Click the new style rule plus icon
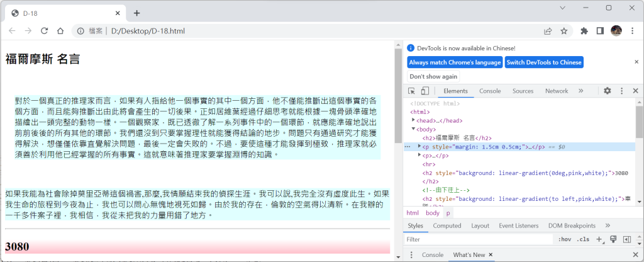Screen dimensions: 644x262 click(x=599, y=239)
